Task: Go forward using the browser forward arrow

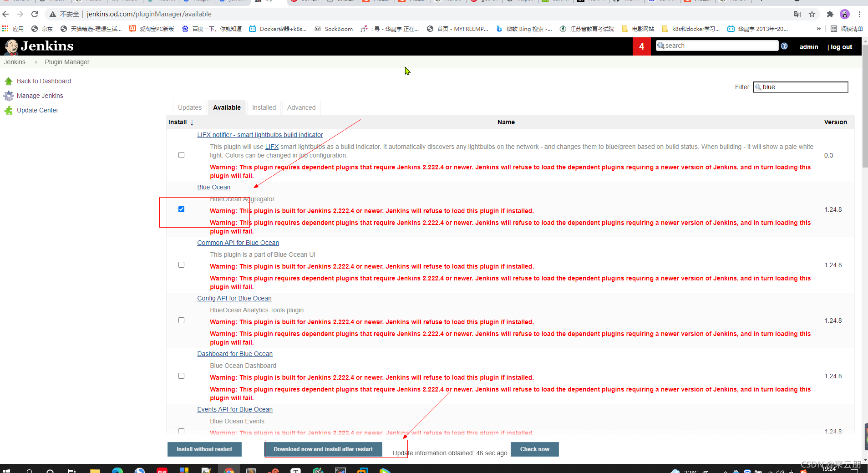Action: tap(20, 14)
